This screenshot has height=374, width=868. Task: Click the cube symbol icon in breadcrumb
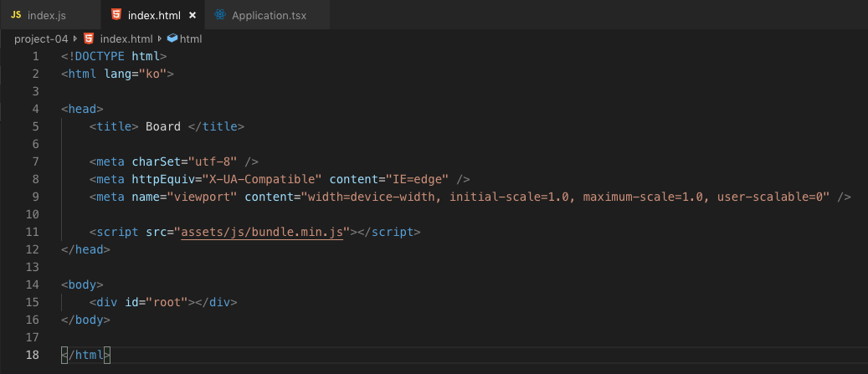[172, 38]
